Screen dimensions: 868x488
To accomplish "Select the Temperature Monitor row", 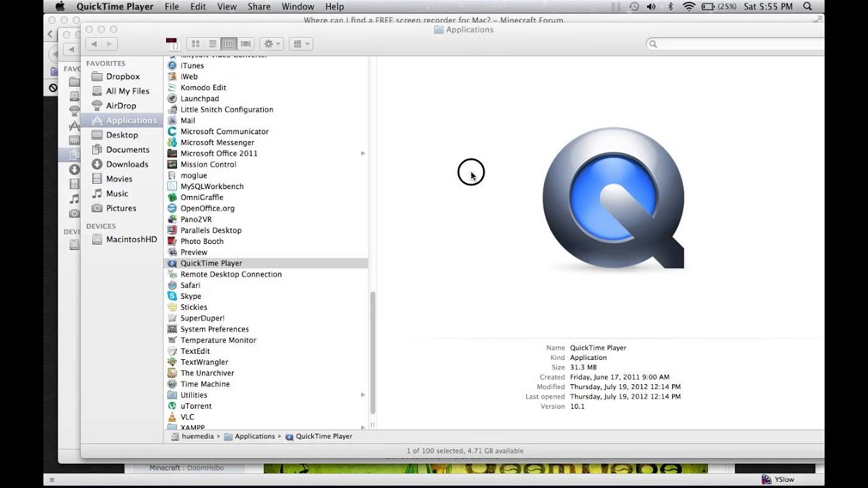I will [x=266, y=340].
